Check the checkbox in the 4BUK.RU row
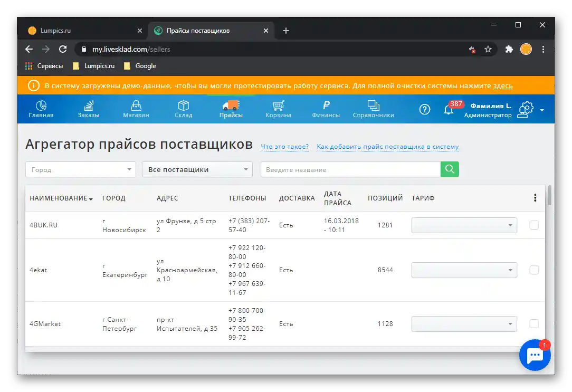Image resolution: width=572 pixels, height=392 pixels. [x=533, y=225]
